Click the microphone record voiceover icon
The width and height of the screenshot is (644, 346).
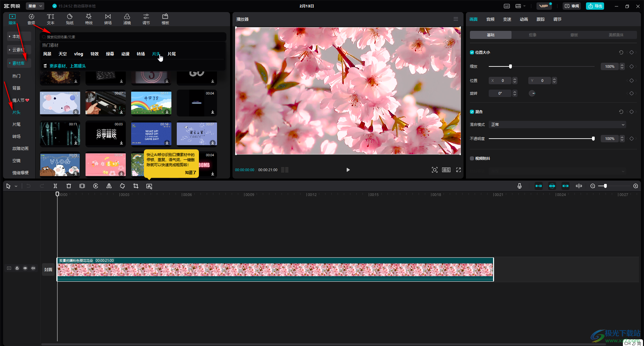[x=520, y=186]
